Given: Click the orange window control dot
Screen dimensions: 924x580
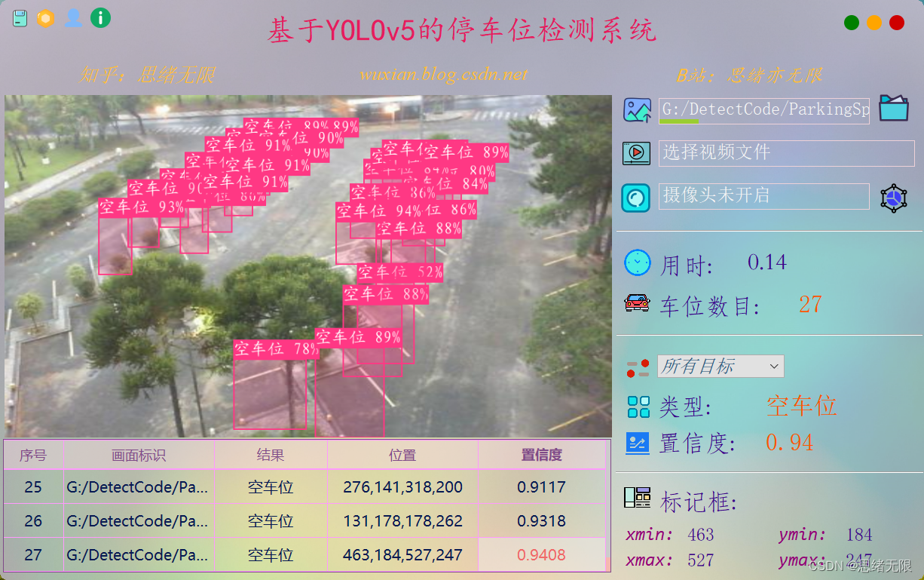Looking at the screenshot, I should [874, 23].
